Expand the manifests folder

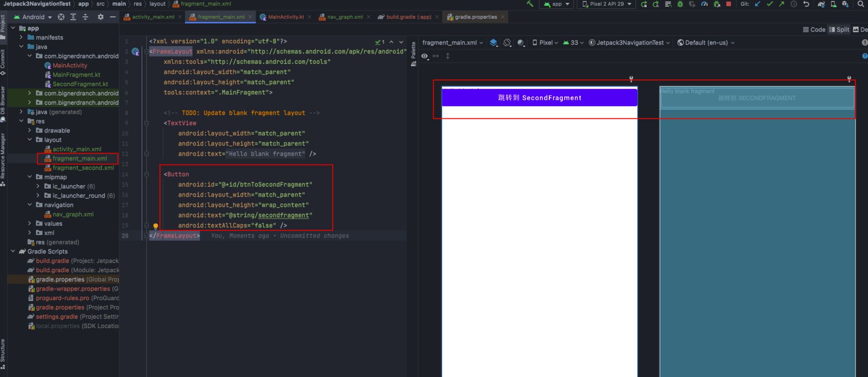coord(21,37)
